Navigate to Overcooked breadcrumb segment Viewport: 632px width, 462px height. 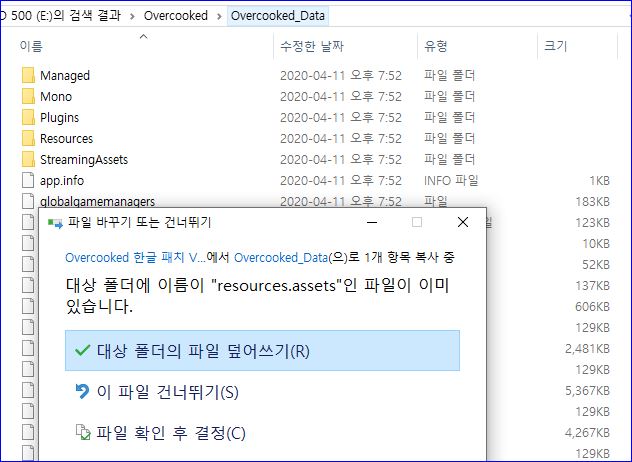click(x=176, y=16)
